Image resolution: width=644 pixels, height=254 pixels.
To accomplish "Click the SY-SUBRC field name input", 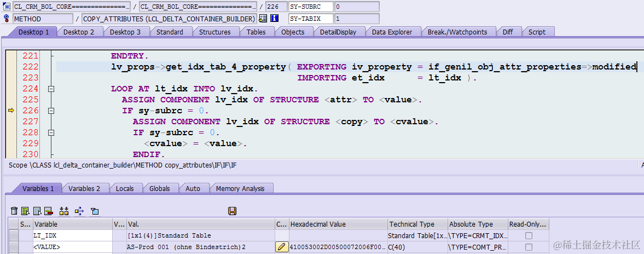I will [310, 7].
